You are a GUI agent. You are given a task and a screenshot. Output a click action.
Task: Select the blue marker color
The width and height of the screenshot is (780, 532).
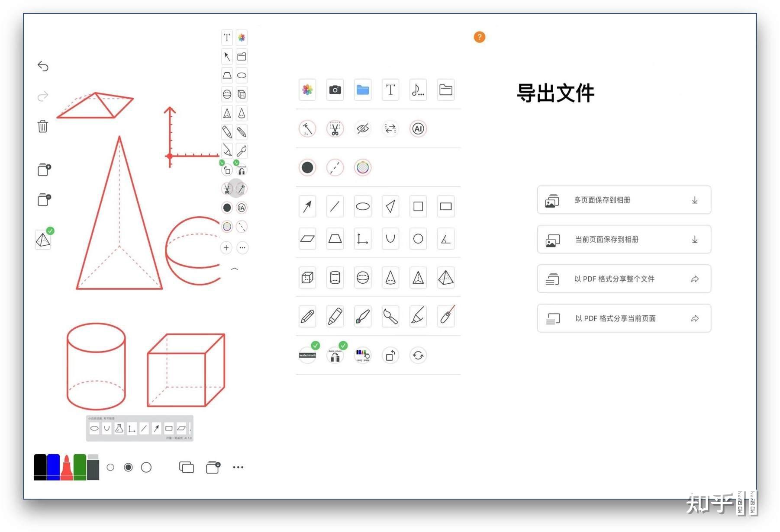pos(54,467)
